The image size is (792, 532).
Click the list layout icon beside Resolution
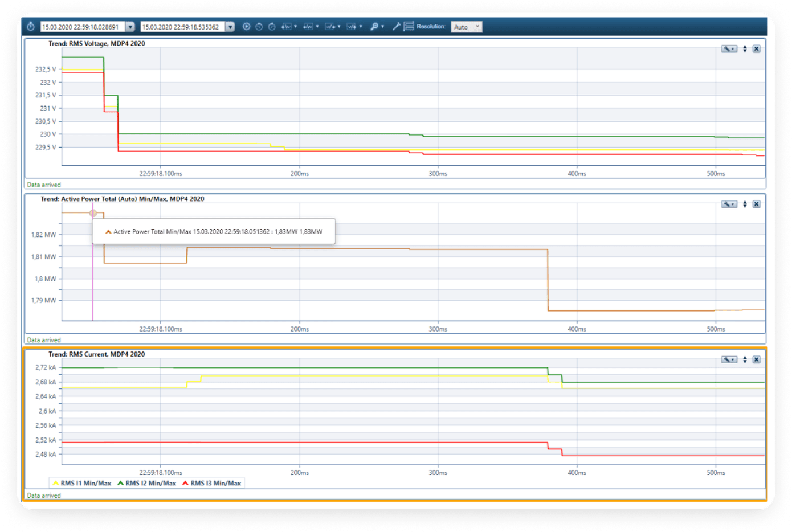coord(409,27)
